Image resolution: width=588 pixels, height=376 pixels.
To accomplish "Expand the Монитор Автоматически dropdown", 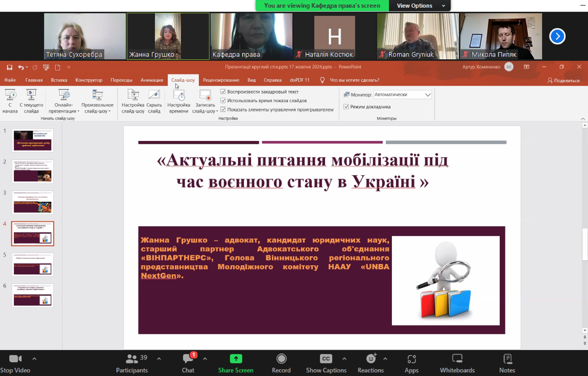I will (428, 95).
